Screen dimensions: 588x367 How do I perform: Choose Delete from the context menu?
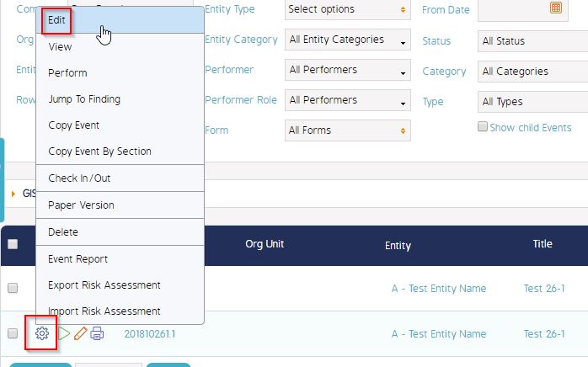click(120, 232)
